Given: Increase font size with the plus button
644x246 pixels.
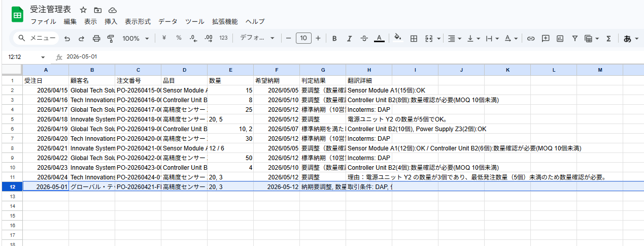Looking at the screenshot, I should [x=318, y=38].
